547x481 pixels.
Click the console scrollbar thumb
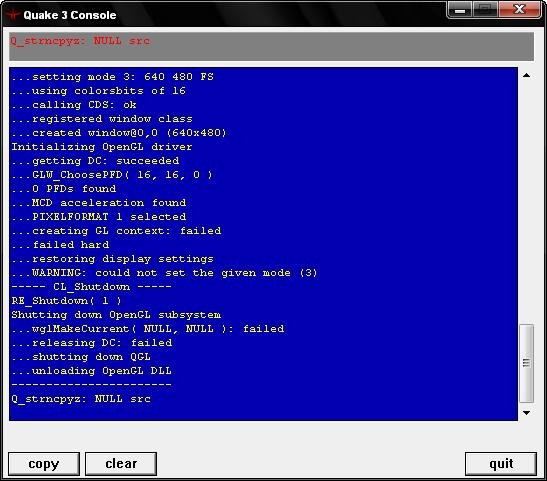coord(526,363)
